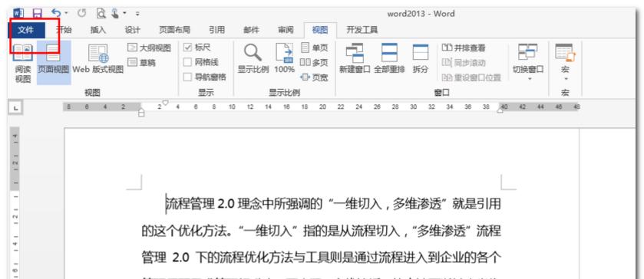Viewport: 644px width, 279px height.
Task: Open the 开发工具 ribbon tab
Action: [x=362, y=30]
